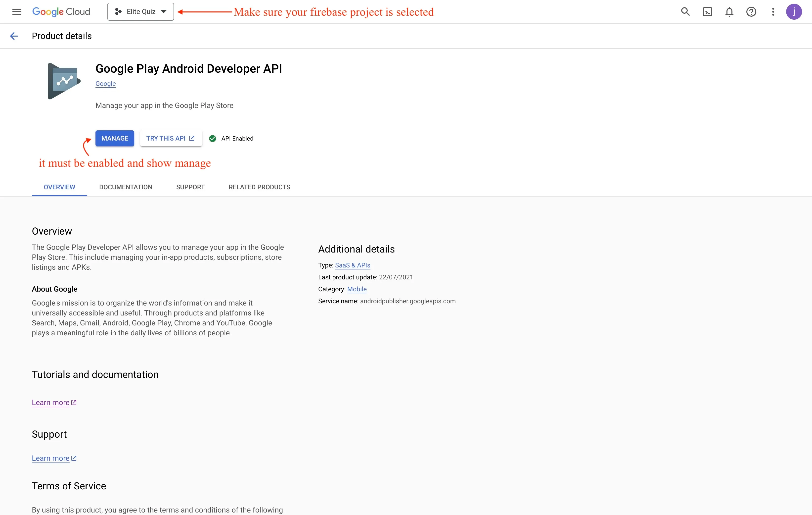Click the back arrow next to Product details
The image size is (812, 515).
click(14, 36)
